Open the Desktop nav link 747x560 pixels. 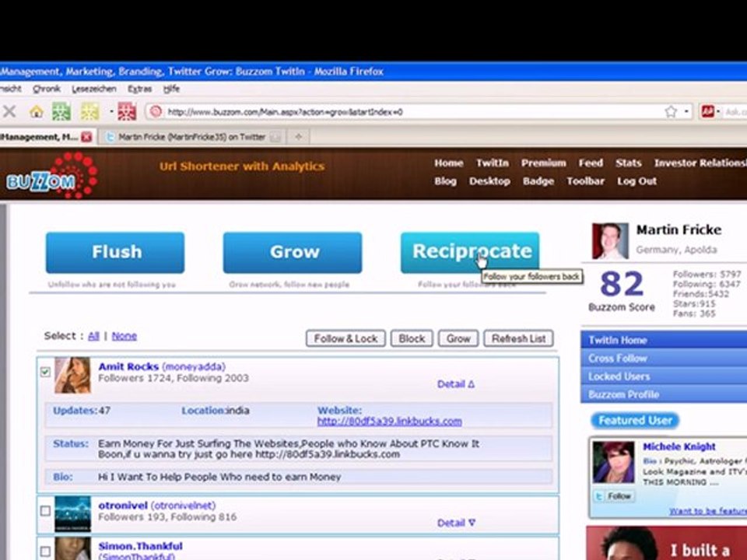[x=489, y=181]
